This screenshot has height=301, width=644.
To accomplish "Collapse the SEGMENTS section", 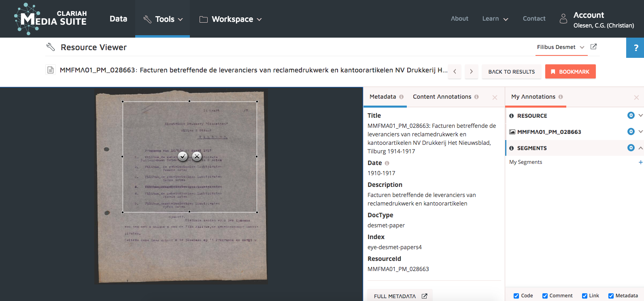I will (640, 148).
